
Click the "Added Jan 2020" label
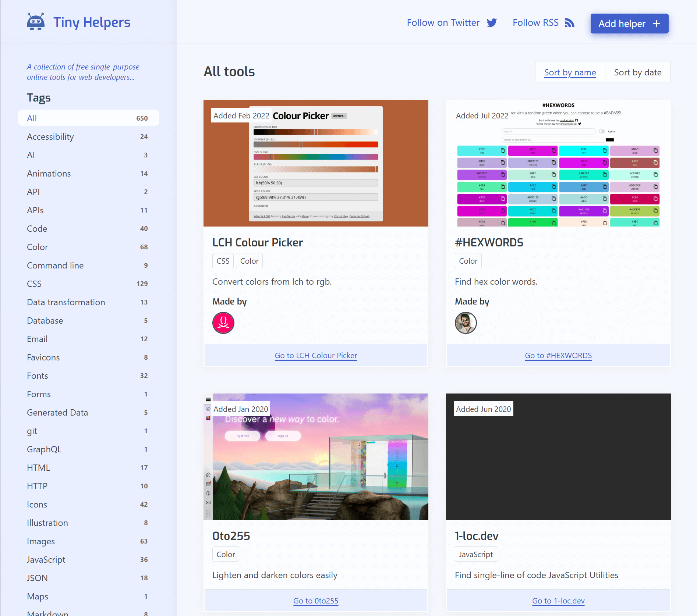tap(241, 409)
